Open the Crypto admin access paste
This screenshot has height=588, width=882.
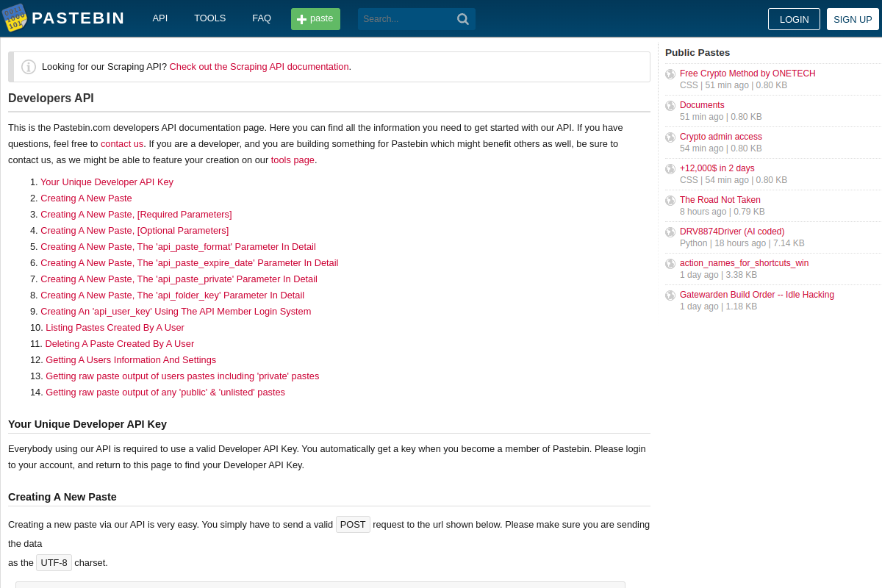coord(721,137)
